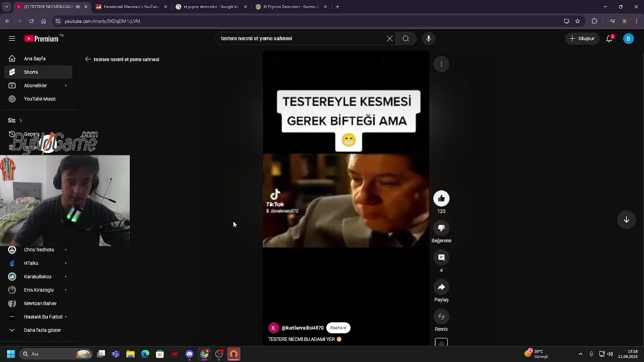Subscribe with the Abone ol button
This screenshot has height=362, width=644.
pos(338,328)
